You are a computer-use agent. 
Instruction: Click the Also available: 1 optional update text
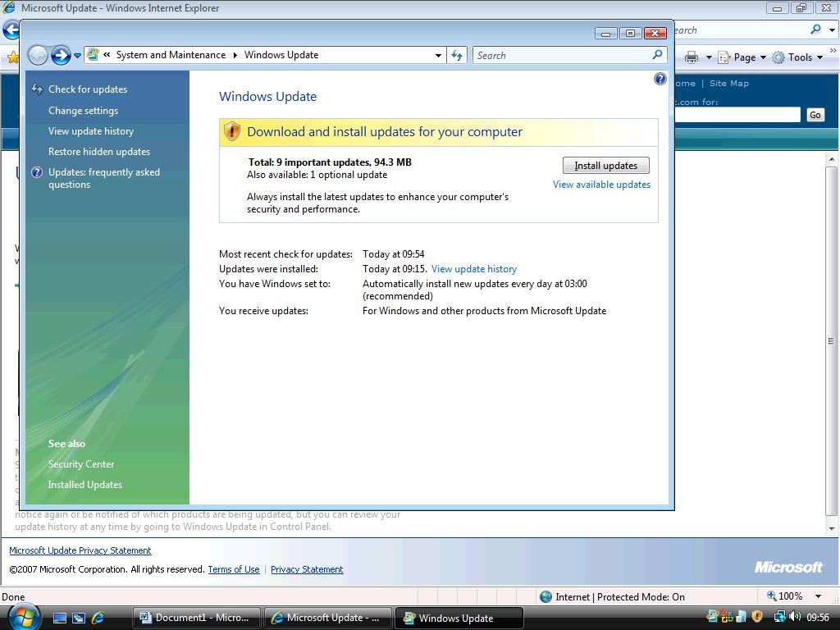click(x=317, y=175)
